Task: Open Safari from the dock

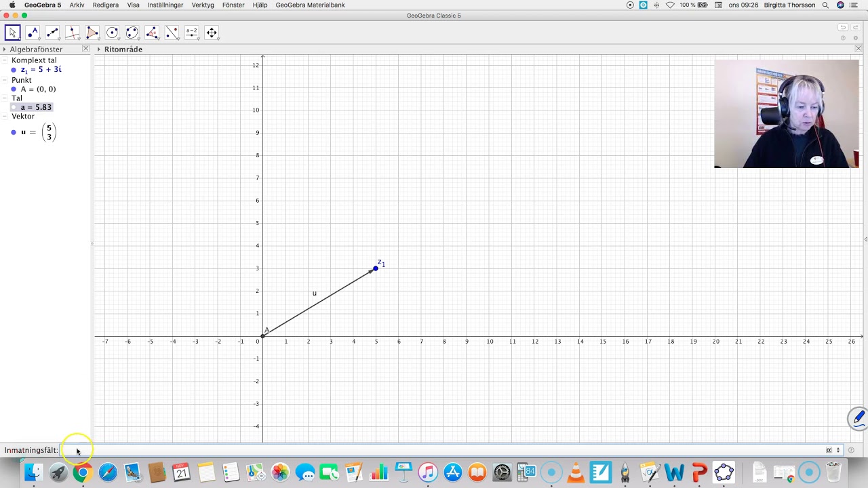Action: tap(108, 472)
